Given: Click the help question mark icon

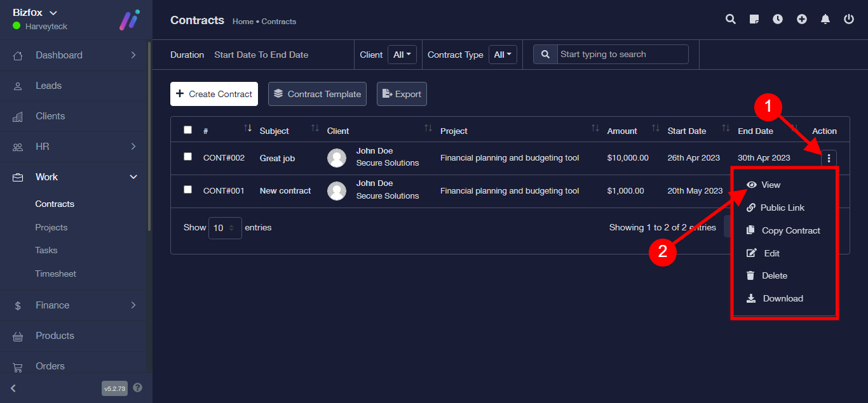Looking at the screenshot, I should tap(138, 388).
